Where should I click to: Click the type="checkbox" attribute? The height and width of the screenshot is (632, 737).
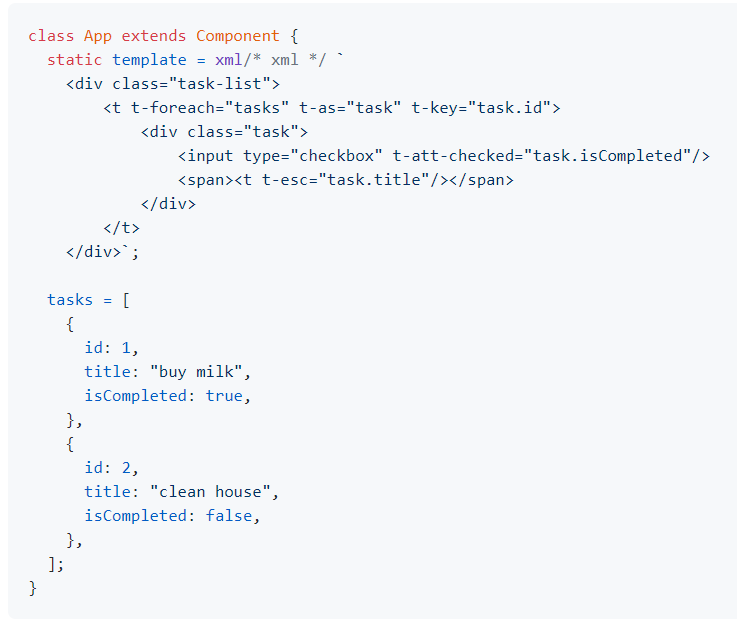tap(314, 156)
